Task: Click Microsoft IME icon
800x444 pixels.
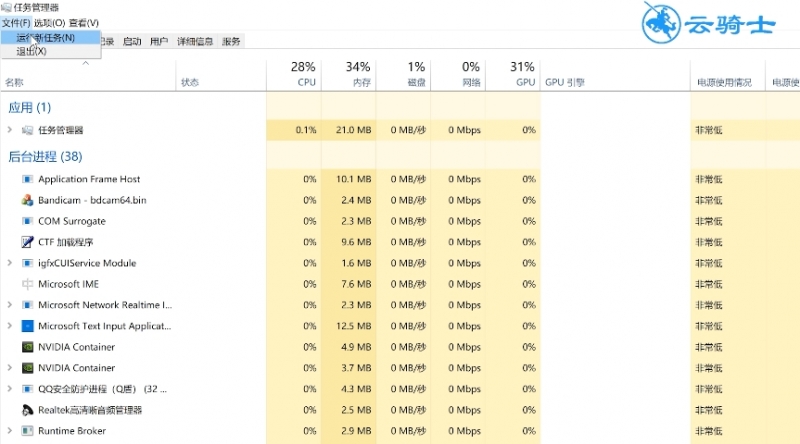Action: click(28, 284)
